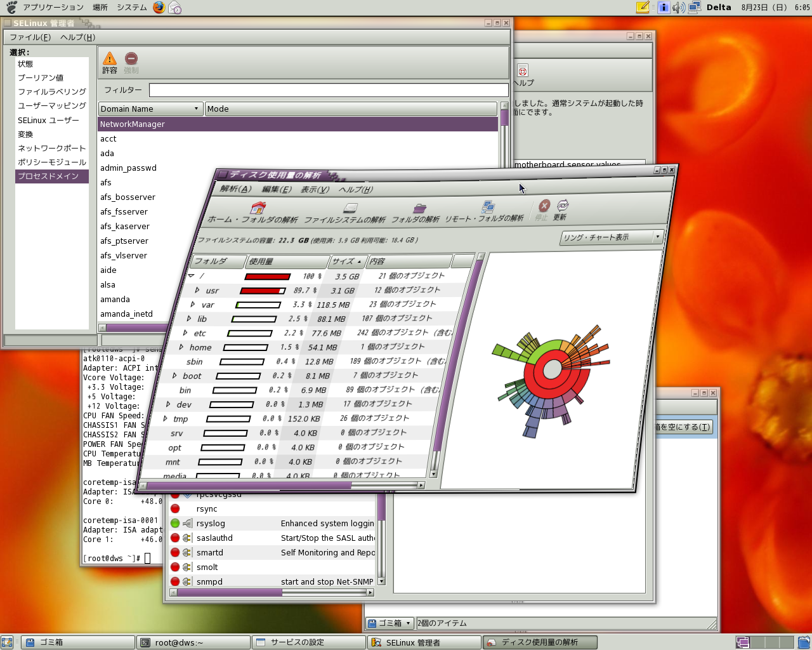The image size is (812, 650).
Task: Click the ホーム・フォルダの解析 toolbar icon
Action: pyautogui.click(x=258, y=208)
